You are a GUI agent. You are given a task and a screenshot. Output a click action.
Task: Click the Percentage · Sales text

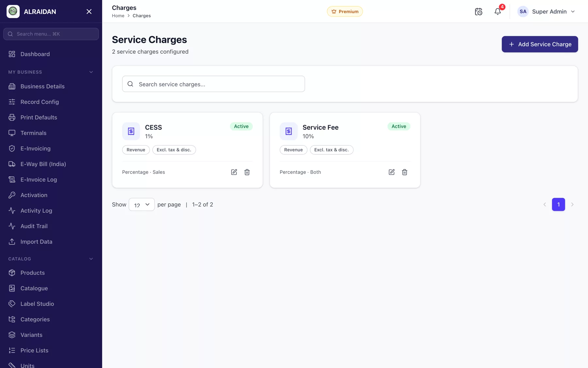(143, 172)
